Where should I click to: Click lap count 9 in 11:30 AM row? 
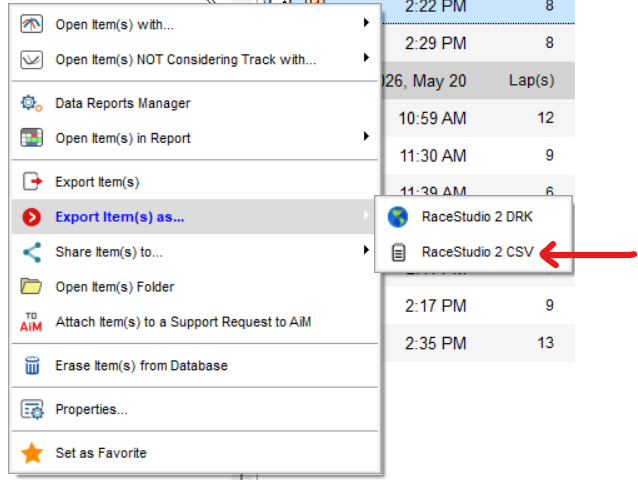[550, 155]
